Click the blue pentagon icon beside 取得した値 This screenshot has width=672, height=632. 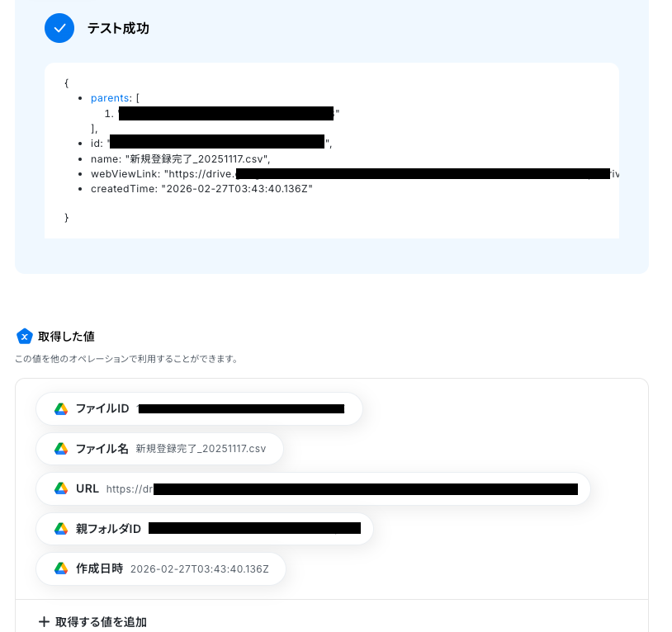coord(25,337)
